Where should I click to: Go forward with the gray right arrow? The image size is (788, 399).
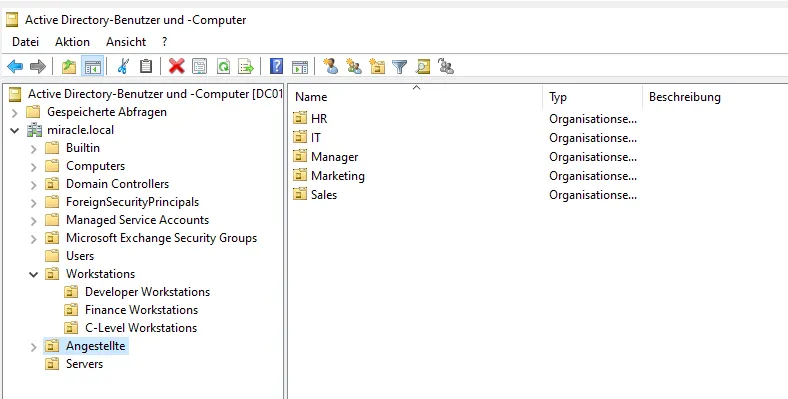(38, 66)
